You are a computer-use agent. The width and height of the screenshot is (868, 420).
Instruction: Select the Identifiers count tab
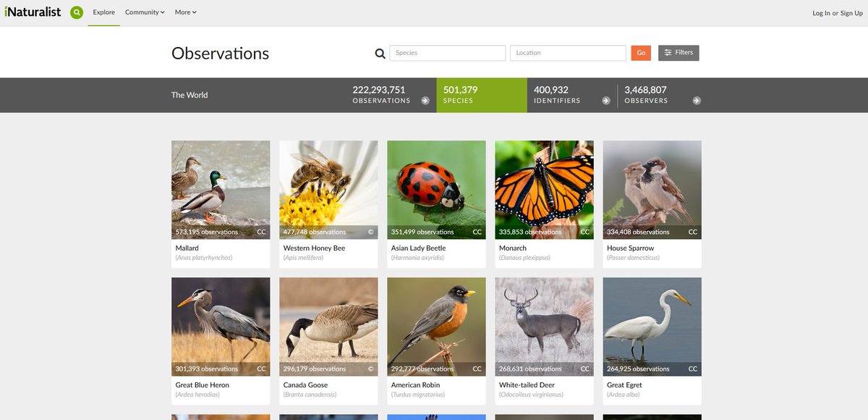[x=572, y=95]
